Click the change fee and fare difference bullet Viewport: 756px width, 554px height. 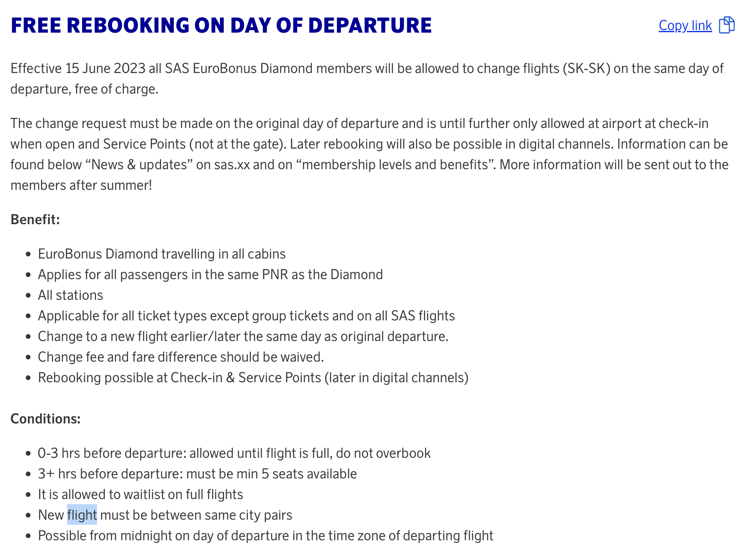[x=181, y=357]
